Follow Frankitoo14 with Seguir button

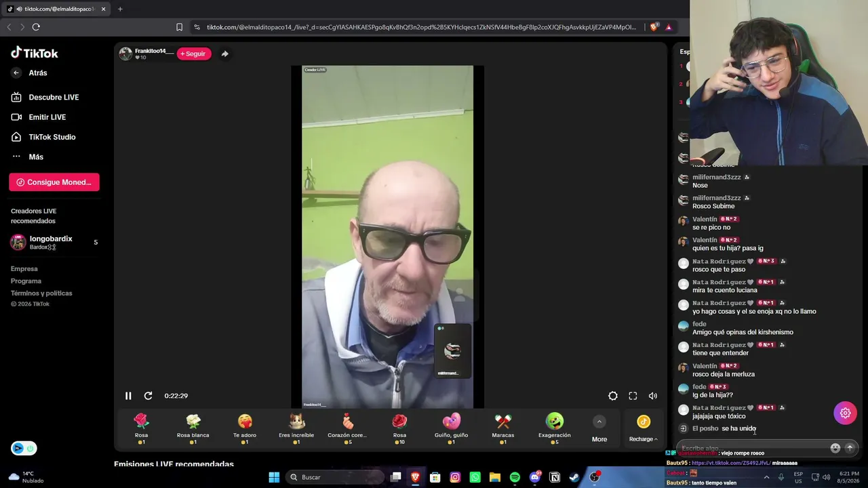(194, 54)
